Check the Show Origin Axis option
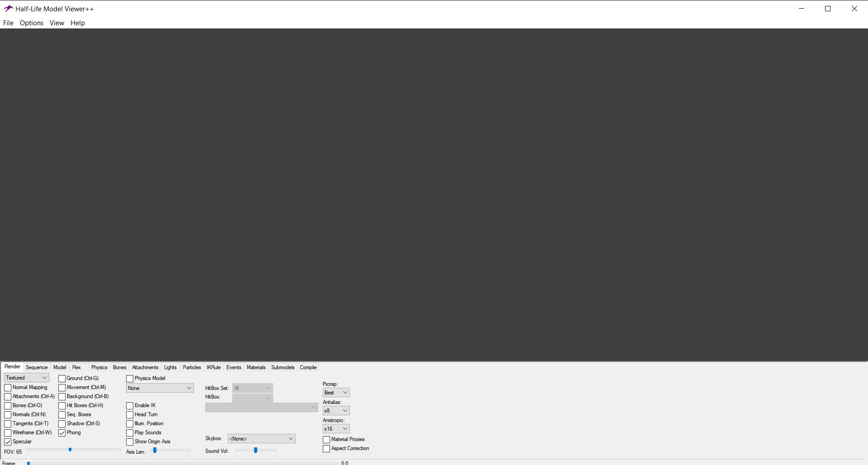This screenshot has height=465, width=868. pos(130,442)
